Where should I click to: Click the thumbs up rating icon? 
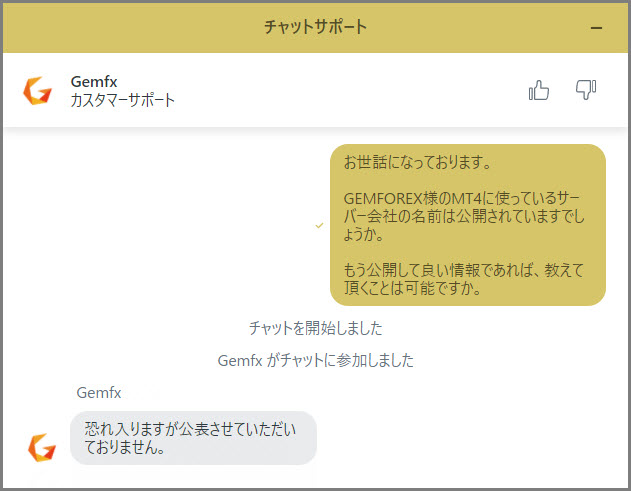(539, 90)
